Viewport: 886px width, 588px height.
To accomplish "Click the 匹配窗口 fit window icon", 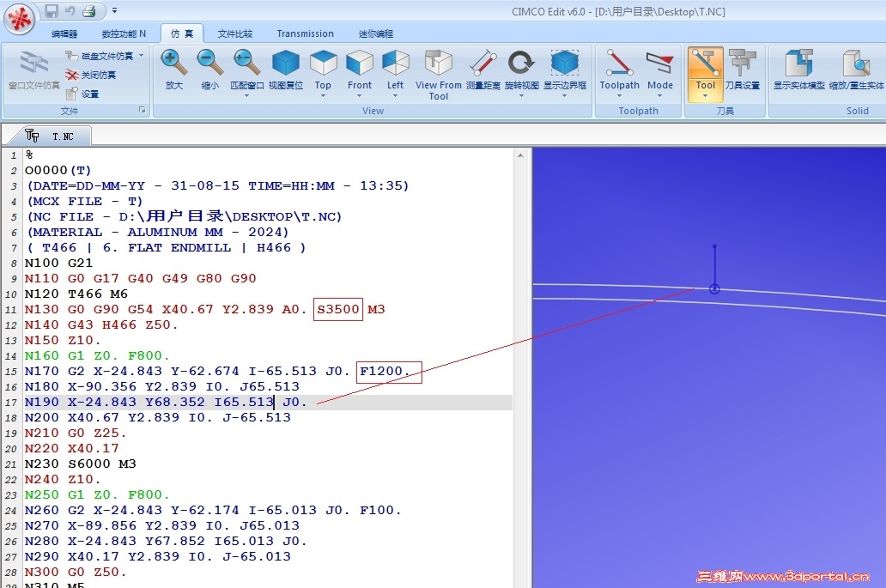I will [x=247, y=64].
